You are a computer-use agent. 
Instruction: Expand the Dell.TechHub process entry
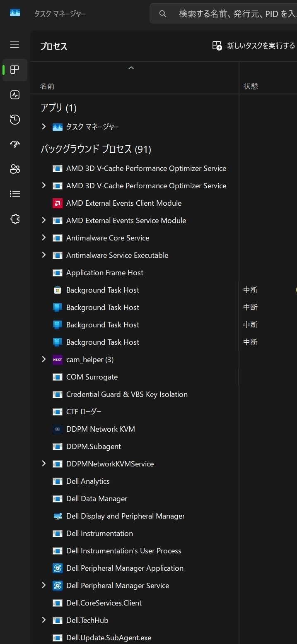44,620
